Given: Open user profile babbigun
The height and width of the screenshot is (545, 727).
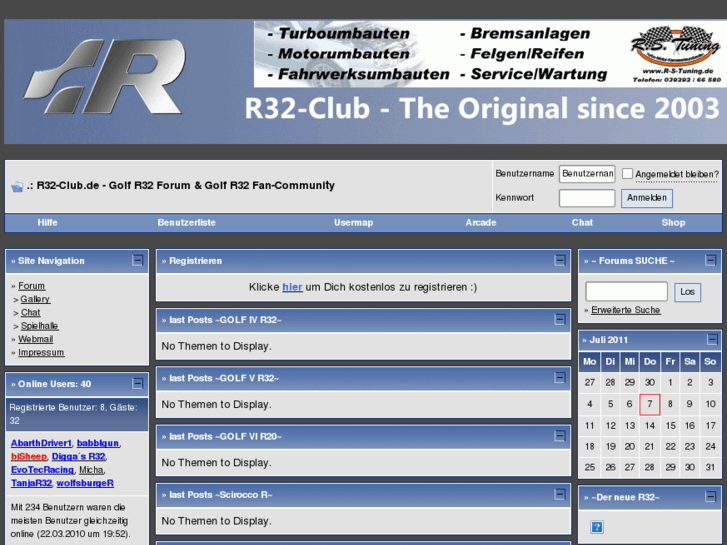Looking at the screenshot, I should (x=98, y=443).
